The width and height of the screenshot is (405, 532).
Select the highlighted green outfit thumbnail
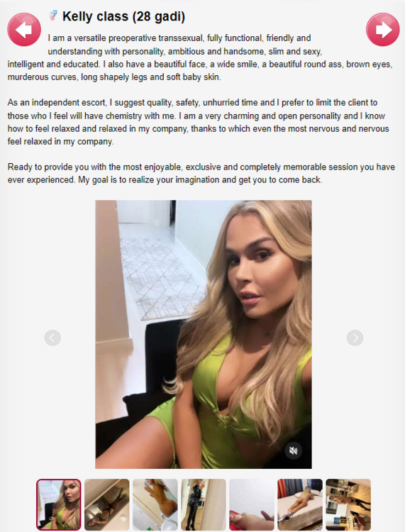[x=59, y=504]
